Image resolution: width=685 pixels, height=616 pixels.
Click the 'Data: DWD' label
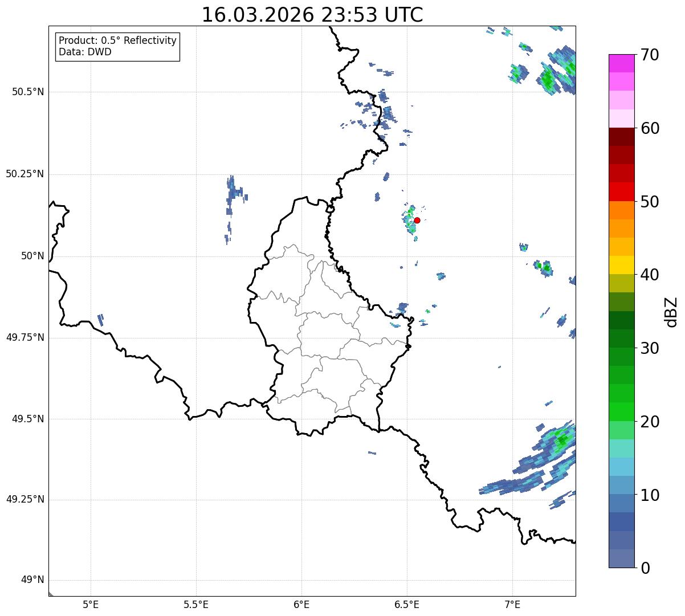[85, 52]
